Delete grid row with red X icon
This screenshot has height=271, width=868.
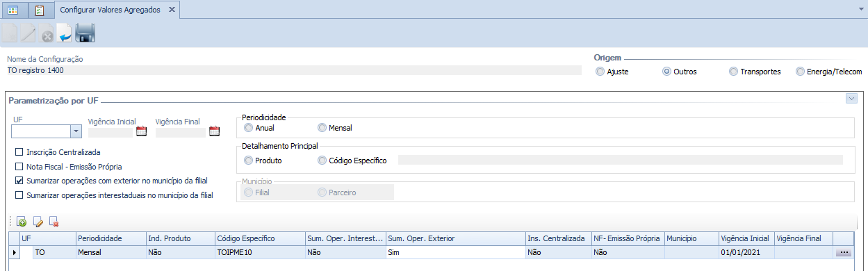[x=54, y=222]
